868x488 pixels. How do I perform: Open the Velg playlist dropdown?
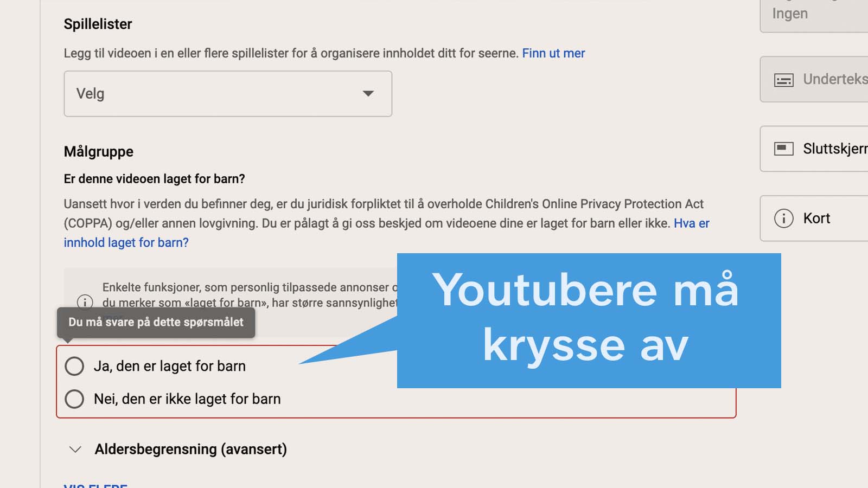point(228,94)
